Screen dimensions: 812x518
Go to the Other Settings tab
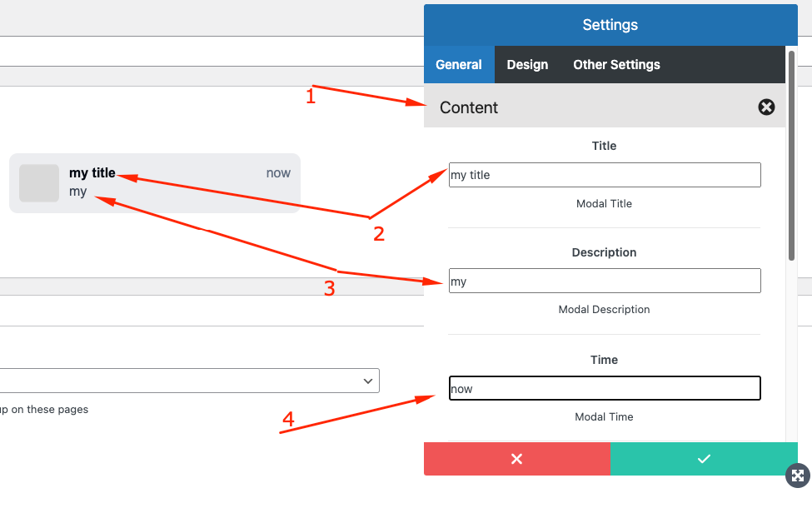[616, 65]
